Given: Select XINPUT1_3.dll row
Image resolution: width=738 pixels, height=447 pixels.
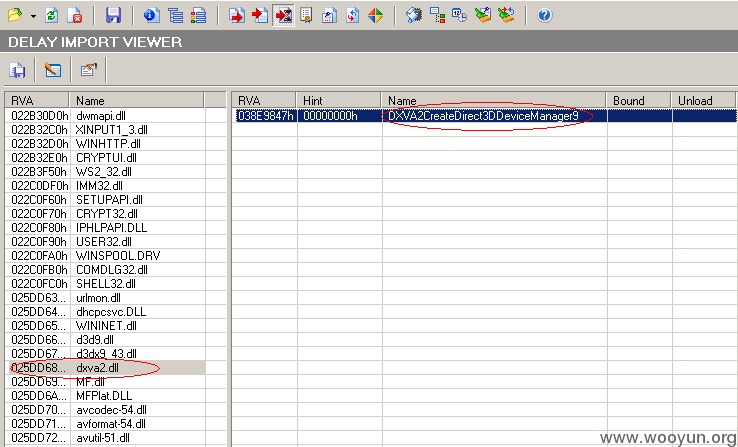Looking at the screenshot, I should pyautogui.click(x=105, y=130).
